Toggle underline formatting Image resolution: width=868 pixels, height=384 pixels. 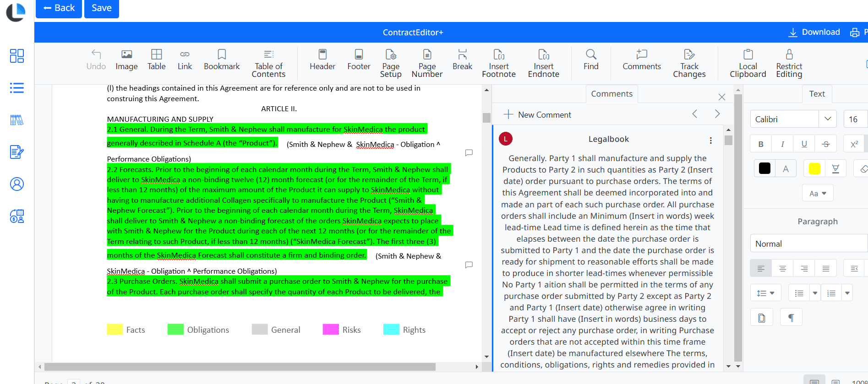click(x=804, y=144)
